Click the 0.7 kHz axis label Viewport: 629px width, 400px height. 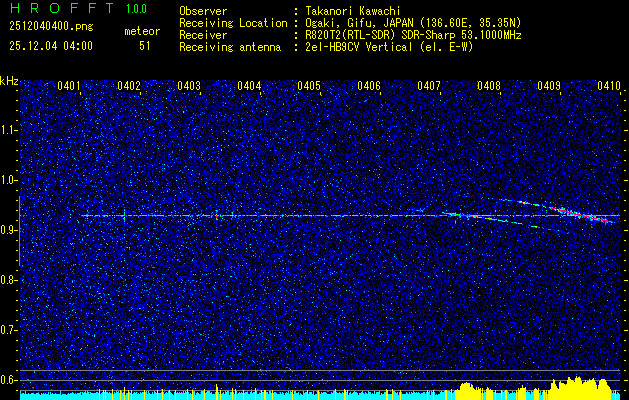7,330
